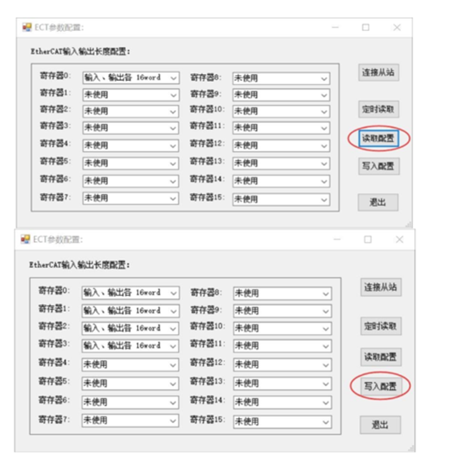452x476 pixels.
Task: Click 退出 button in upper window
Action: coord(378,202)
